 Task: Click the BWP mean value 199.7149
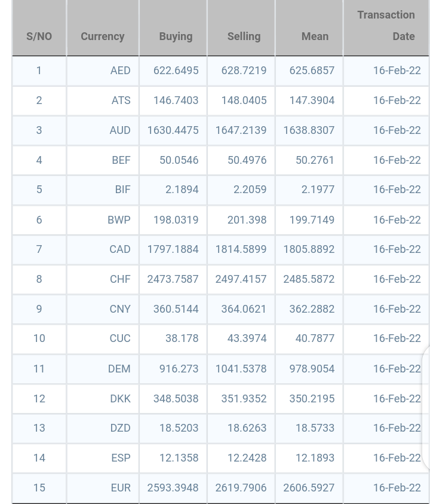(x=312, y=220)
